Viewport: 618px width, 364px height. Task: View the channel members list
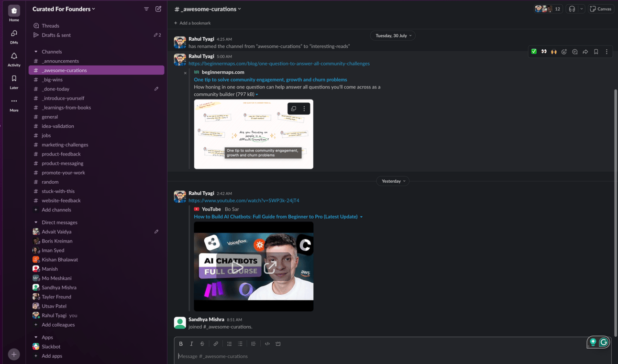tap(548, 9)
